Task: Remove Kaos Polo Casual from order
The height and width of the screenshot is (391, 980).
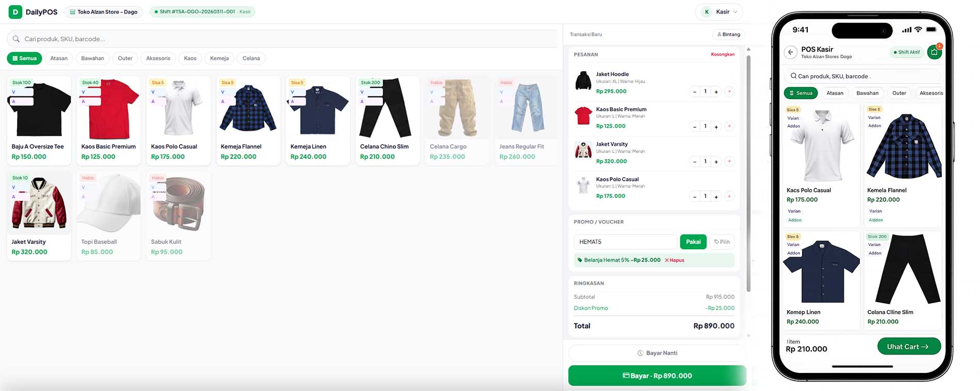Action: [x=729, y=196]
